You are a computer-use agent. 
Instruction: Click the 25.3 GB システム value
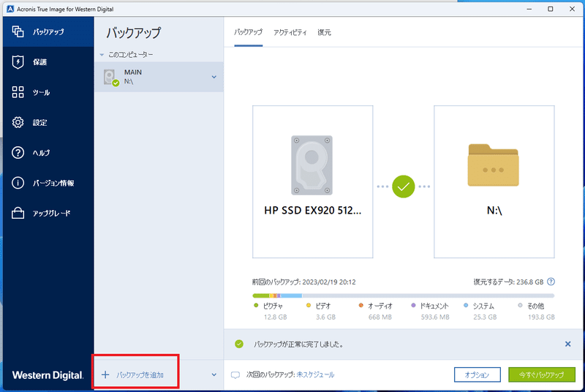[x=485, y=317]
